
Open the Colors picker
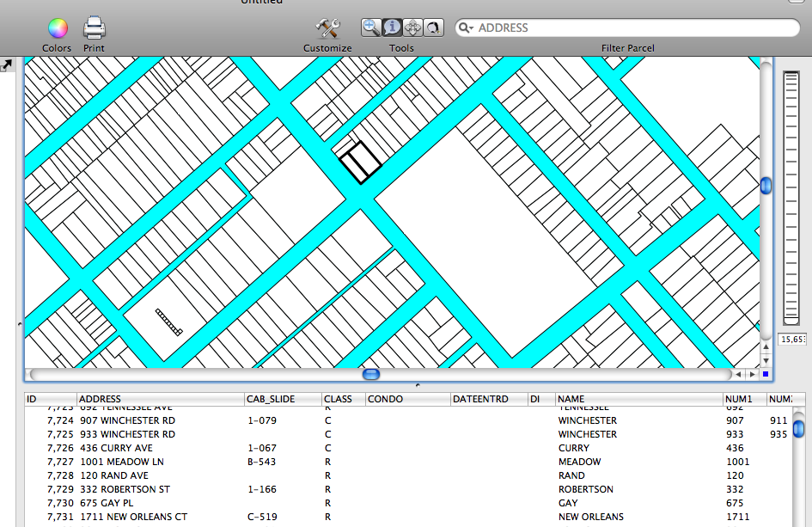click(58, 29)
